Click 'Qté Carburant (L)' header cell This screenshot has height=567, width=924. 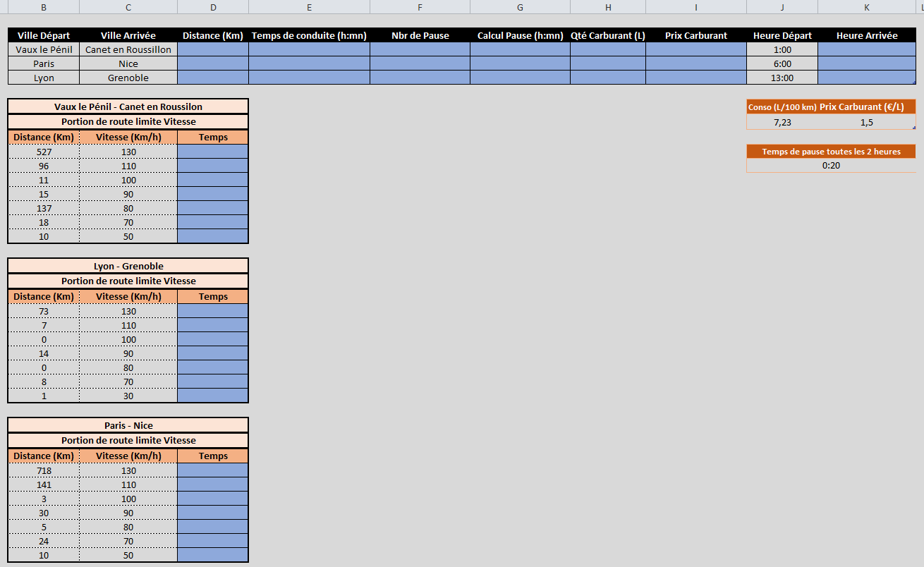pos(608,35)
